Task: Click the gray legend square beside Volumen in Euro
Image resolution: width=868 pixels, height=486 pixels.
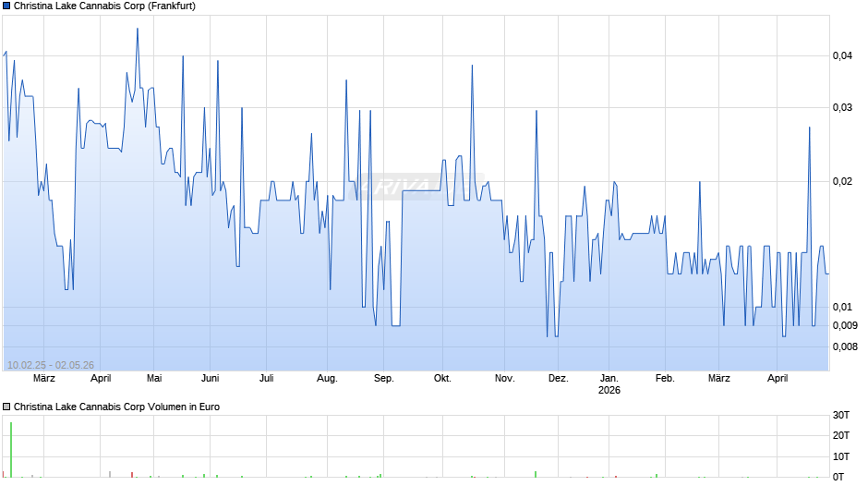Action: point(6,407)
